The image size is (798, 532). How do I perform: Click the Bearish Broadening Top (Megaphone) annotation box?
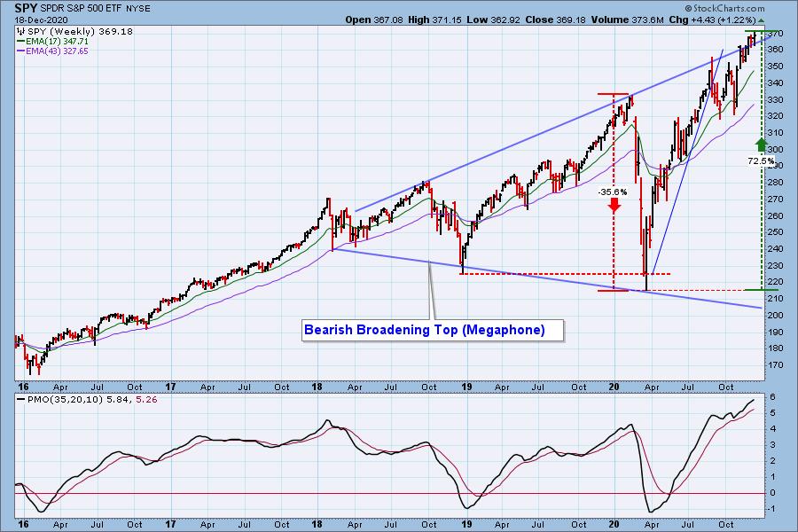click(433, 331)
